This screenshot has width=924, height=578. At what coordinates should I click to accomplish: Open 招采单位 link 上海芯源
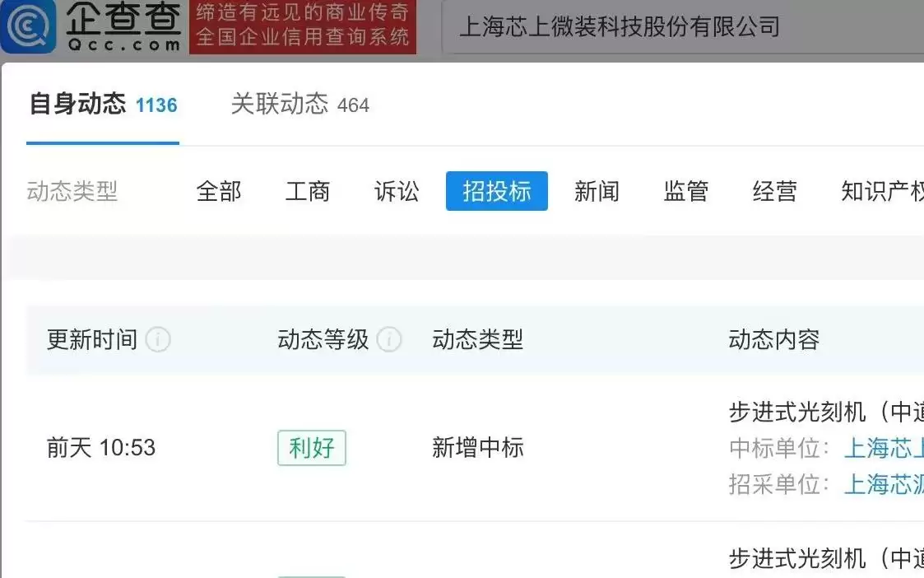coord(884,484)
